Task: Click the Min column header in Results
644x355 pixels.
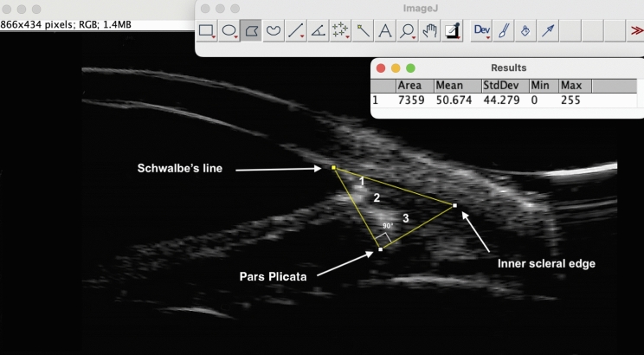Action: pyautogui.click(x=544, y=86)
